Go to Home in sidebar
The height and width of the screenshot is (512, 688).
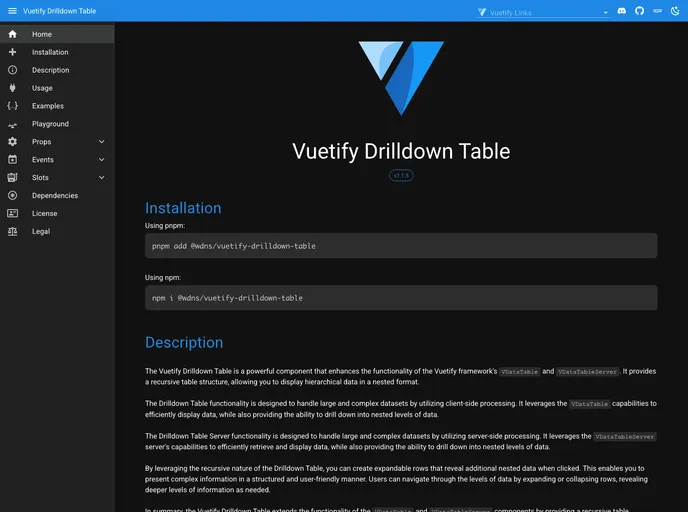(x=57, y=34)
